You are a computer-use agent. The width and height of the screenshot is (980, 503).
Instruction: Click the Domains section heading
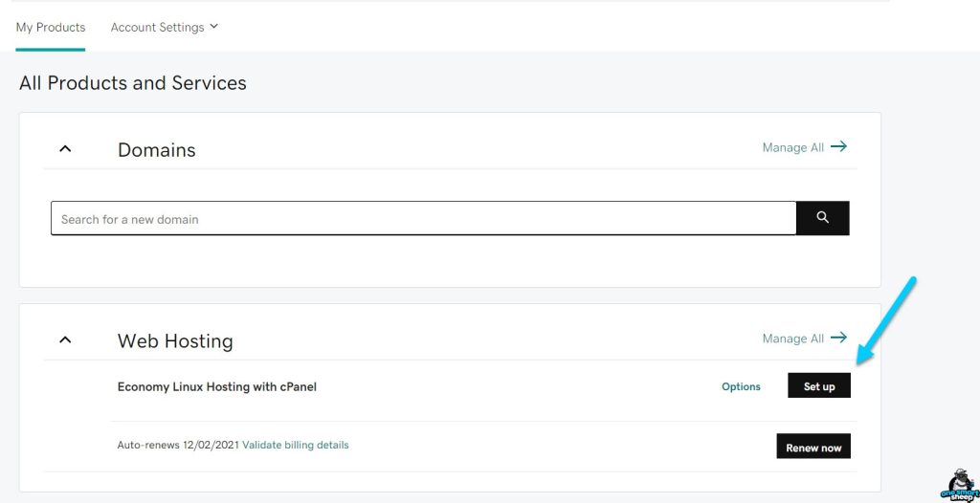[x=156, y=150]
